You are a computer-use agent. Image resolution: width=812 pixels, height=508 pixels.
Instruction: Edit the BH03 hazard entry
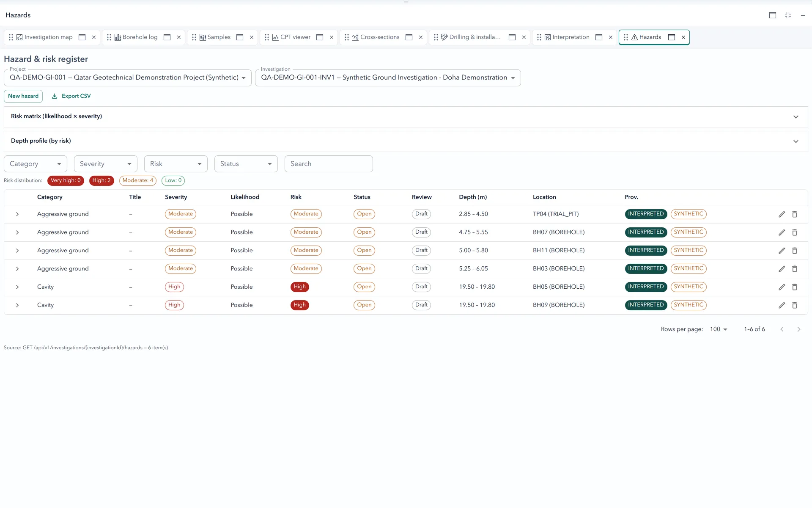coord(782,269)
